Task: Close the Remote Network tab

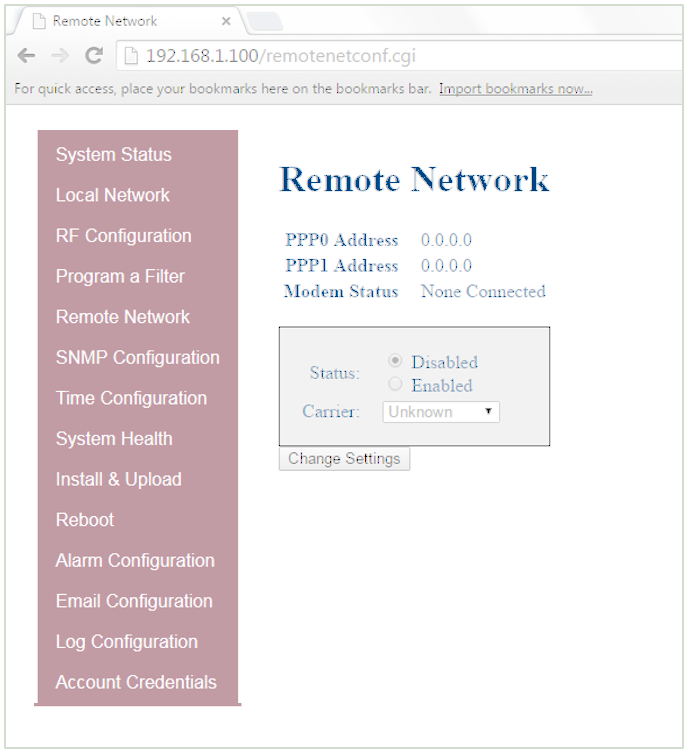Action: coord(226,21)
